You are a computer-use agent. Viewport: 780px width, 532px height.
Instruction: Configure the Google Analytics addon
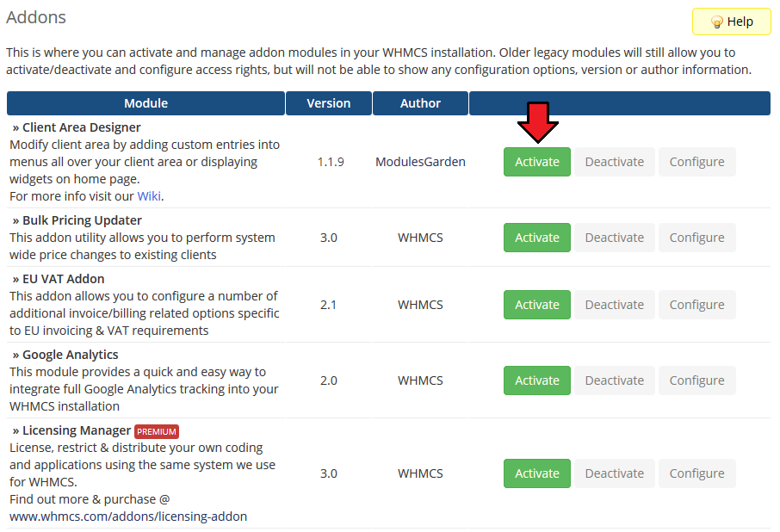coord(697,380)
